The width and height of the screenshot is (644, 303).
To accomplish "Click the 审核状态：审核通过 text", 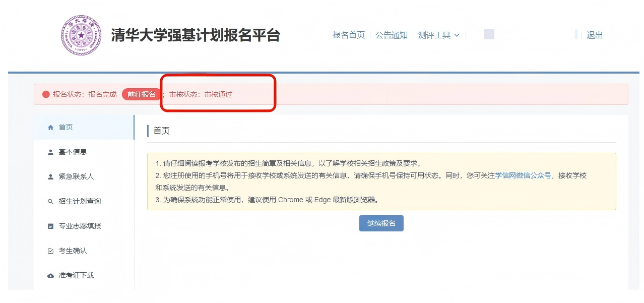I will point(201,94).
